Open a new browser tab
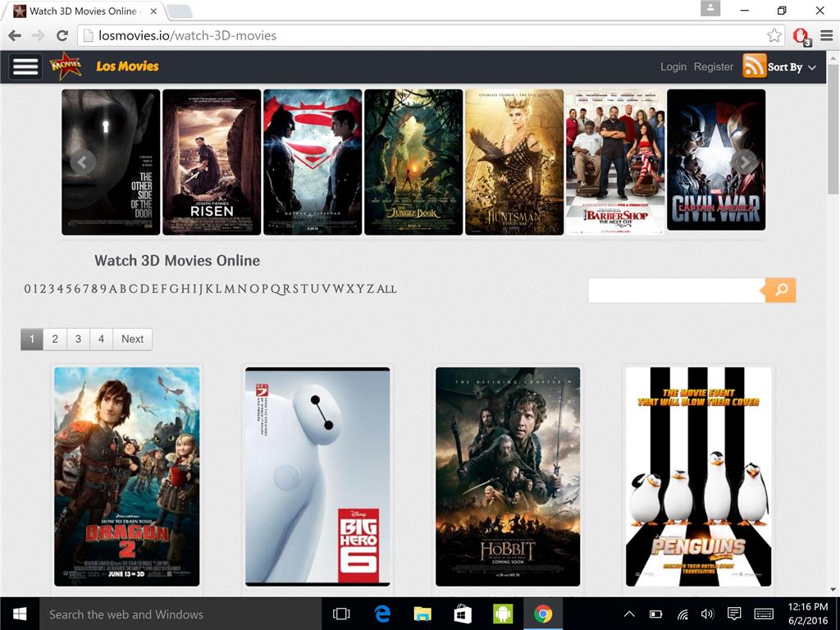 [180, 11]
